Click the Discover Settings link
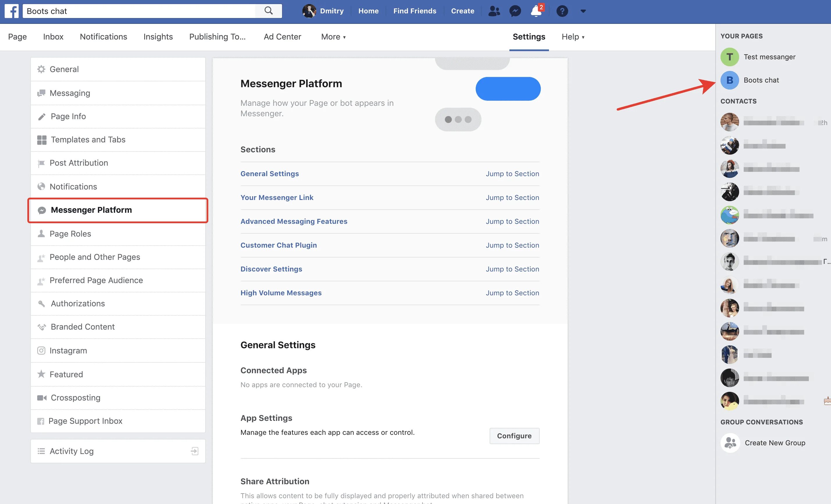831x504 pixels. click(x=271, y=269)
